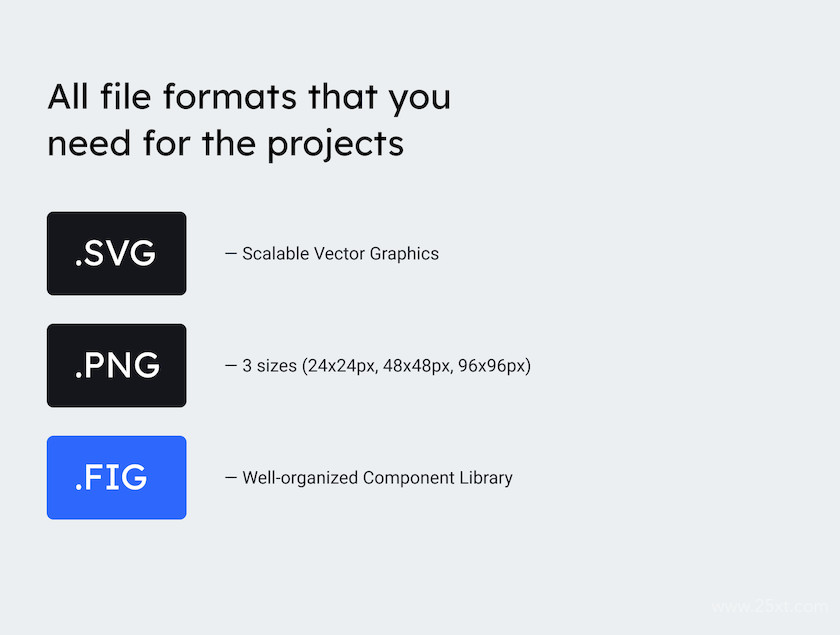Select the black .PNG format badge
This screenshot has height=635, width=840.
pyautogui.click(x=117, y=365)
